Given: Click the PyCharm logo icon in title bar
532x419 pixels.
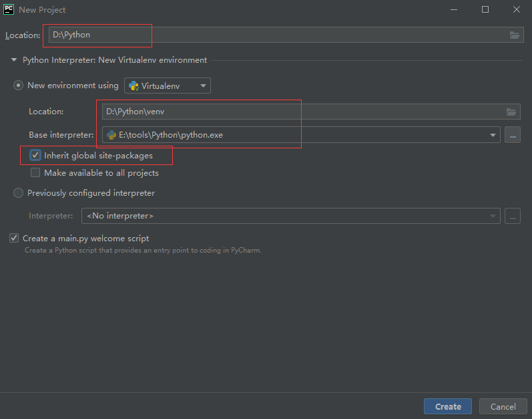Looking at the screenshot, I should click(9, 9).
